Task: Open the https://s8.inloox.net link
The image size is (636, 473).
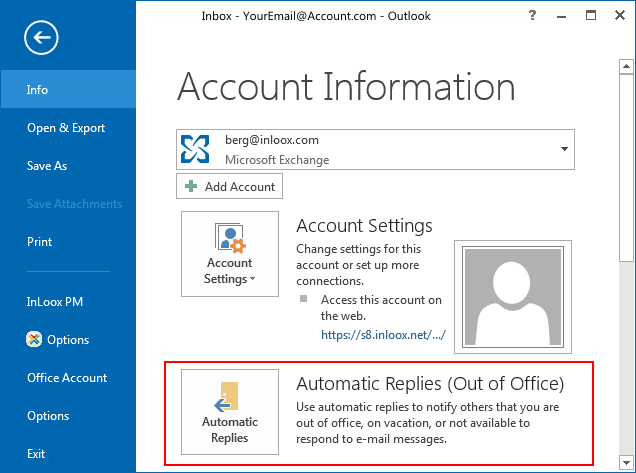Action: pos(383,335)
